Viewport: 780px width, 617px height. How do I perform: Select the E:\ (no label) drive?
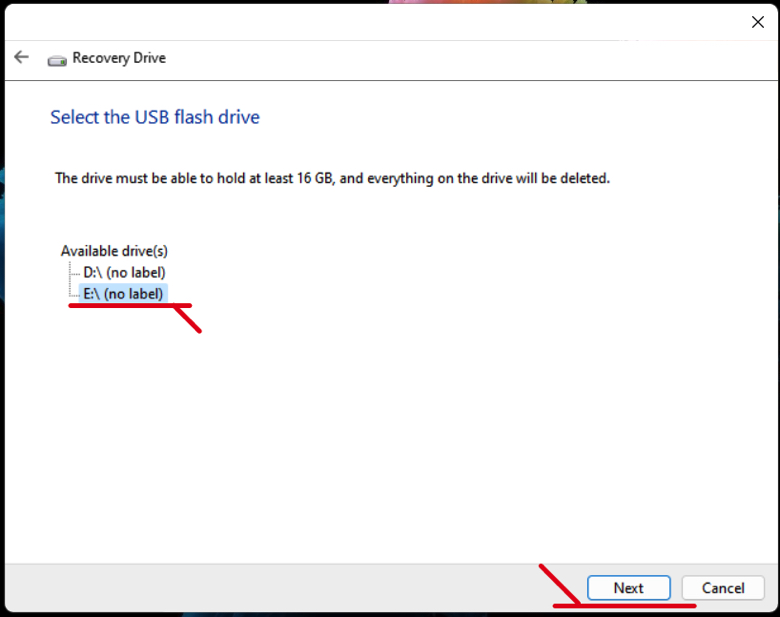click(x=123, y=294)
